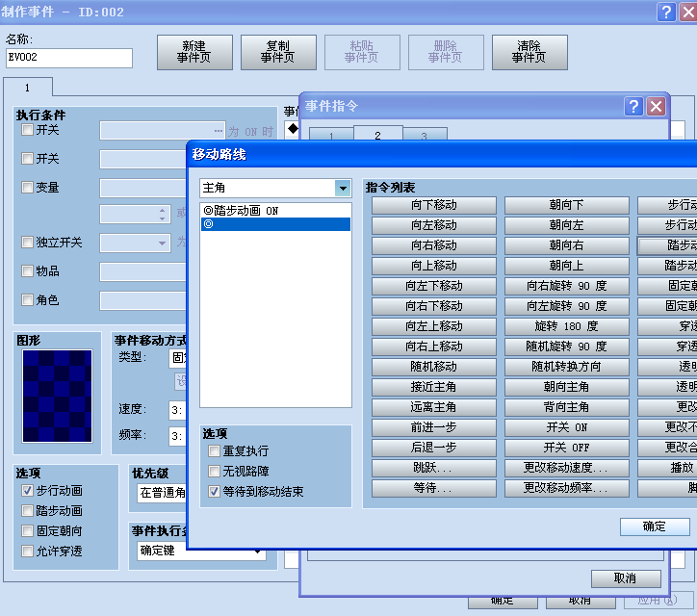Click the event graphic thumbnail
Image resolution: width=697 pixels, height=616 pixels.
pos(58,396)
